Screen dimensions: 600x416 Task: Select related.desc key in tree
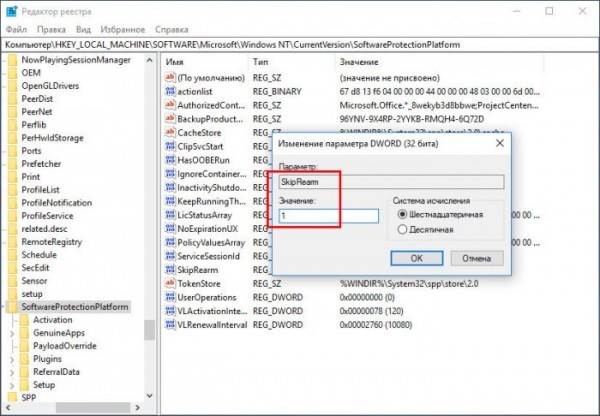[x=44, y=229]
